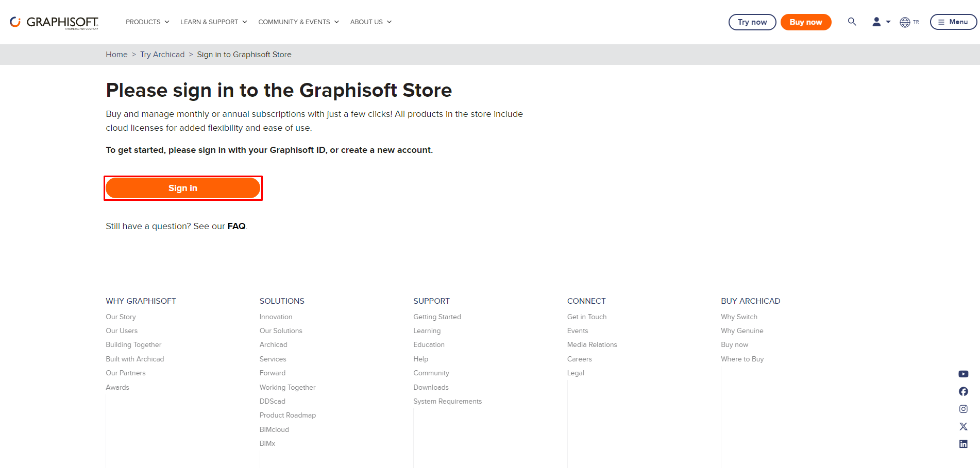
Task: Open DDScad footer link
Action: [273, 401]
